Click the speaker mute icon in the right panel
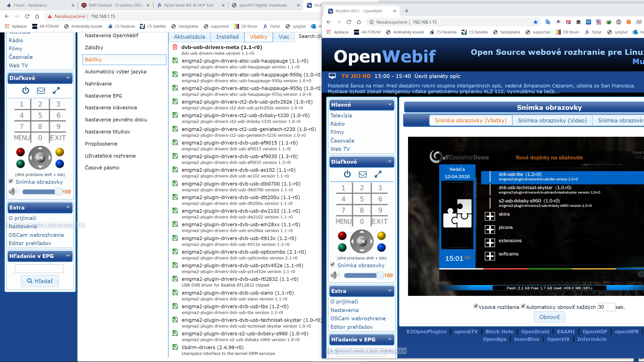 click(335, 275)
